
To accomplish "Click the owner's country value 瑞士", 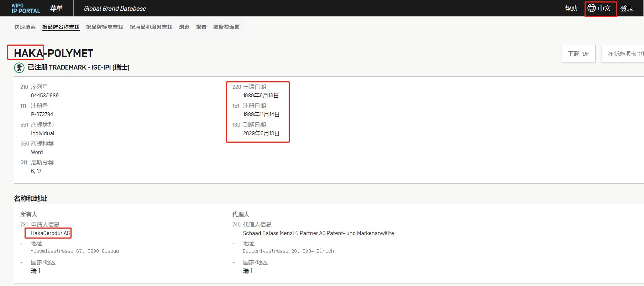I will (x=37, y=271).
